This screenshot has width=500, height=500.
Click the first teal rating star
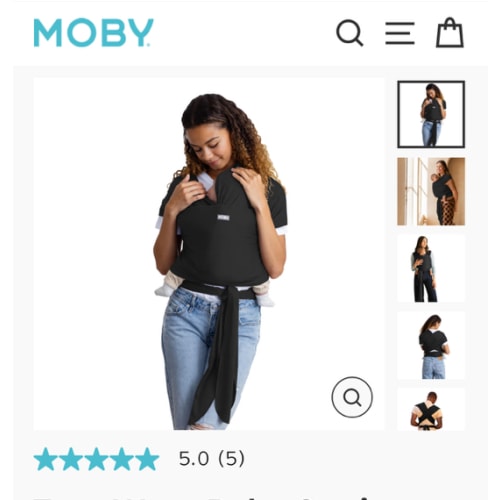(46, 459)
